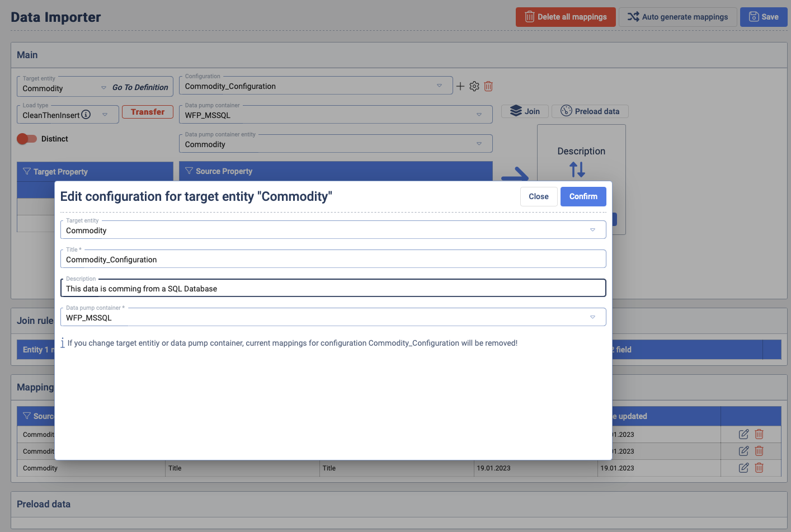Add a new configuration with plus icon

[x=460, y=86]
